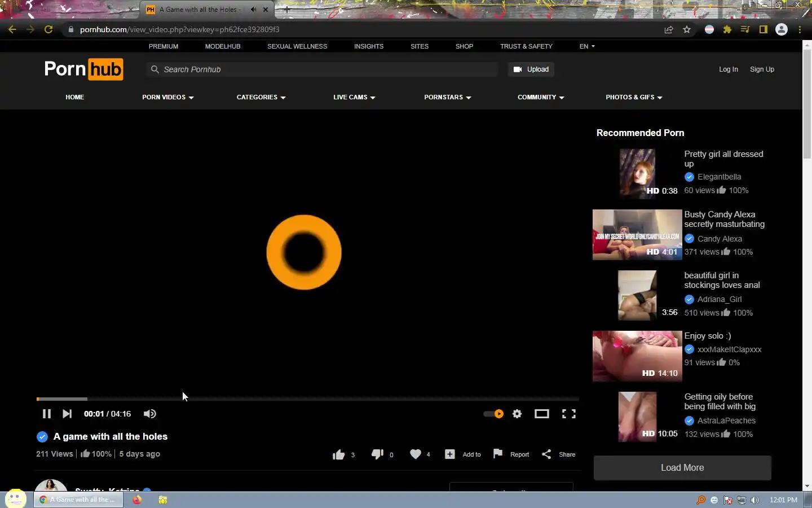Click the browser address bar URL

coord(180,29)
